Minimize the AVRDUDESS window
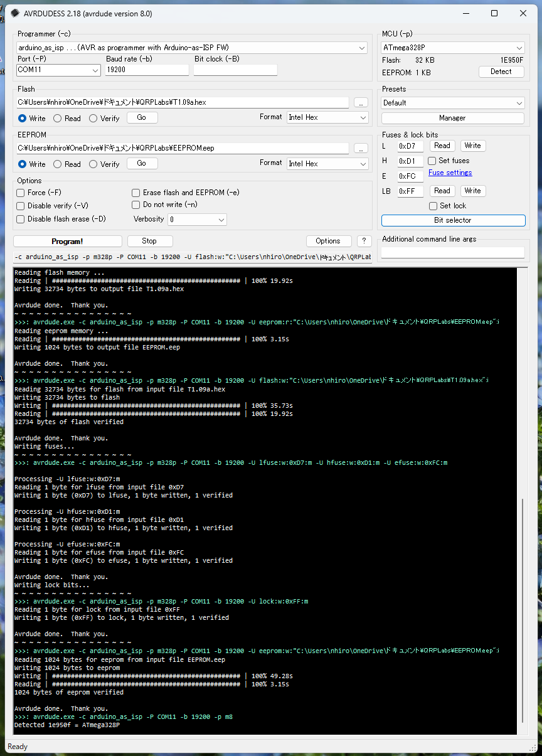Screen dimensions: 542x756 click(465, 13)
